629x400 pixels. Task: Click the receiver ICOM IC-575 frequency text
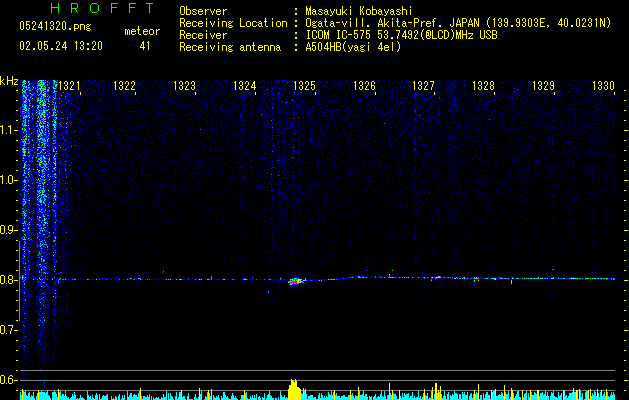click(x=401, y=35)
